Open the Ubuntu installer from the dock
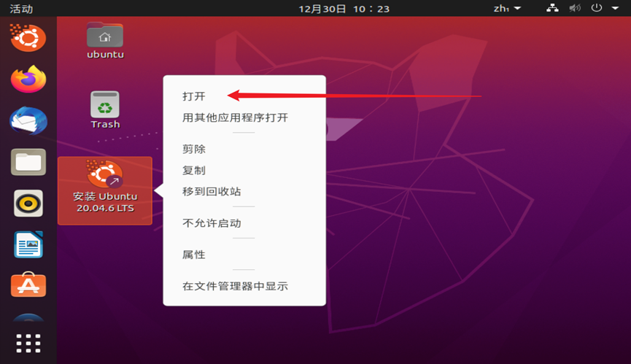Viewport: 631px width, 364px height. tap(28, 38)
